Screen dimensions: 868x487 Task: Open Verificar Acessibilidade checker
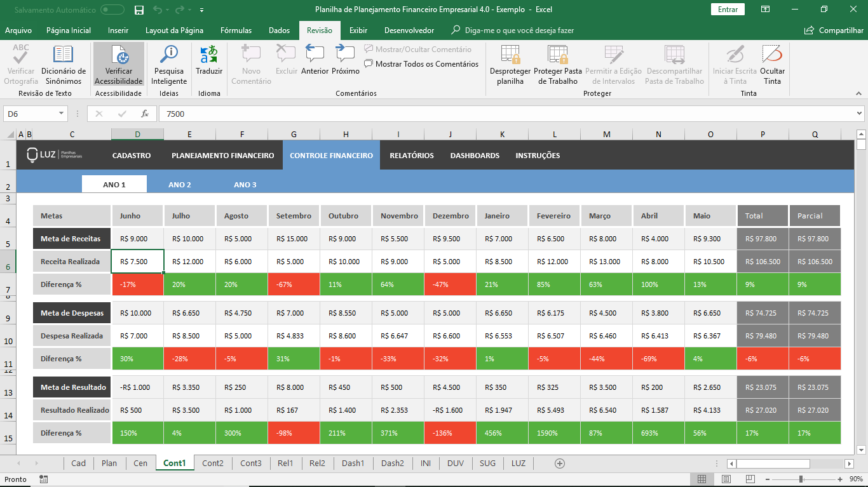point(119,65)
